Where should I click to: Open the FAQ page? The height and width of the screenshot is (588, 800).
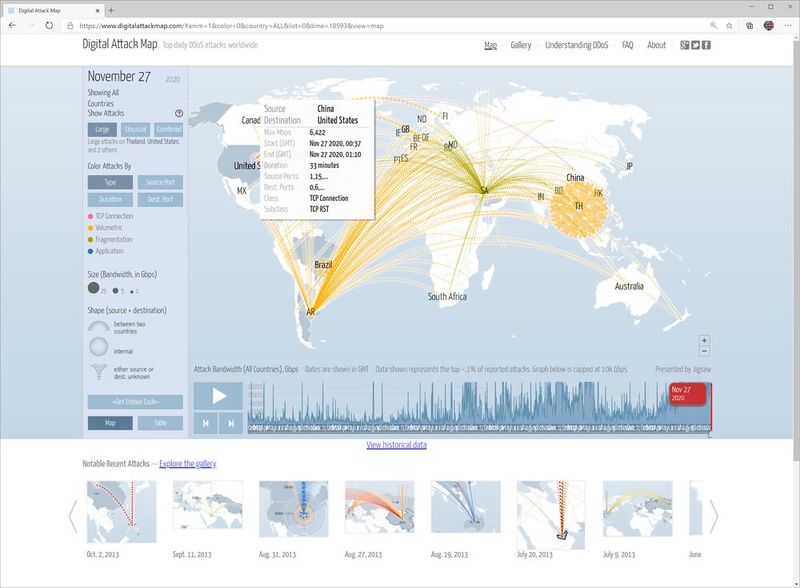628,45
